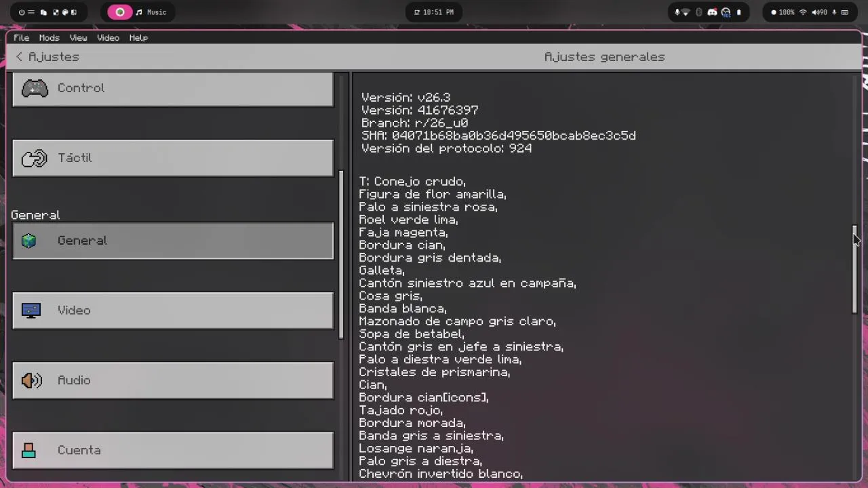Select the Táctil settings category
The width and height of the screenshot is (868, 488).
pos(173,158)
